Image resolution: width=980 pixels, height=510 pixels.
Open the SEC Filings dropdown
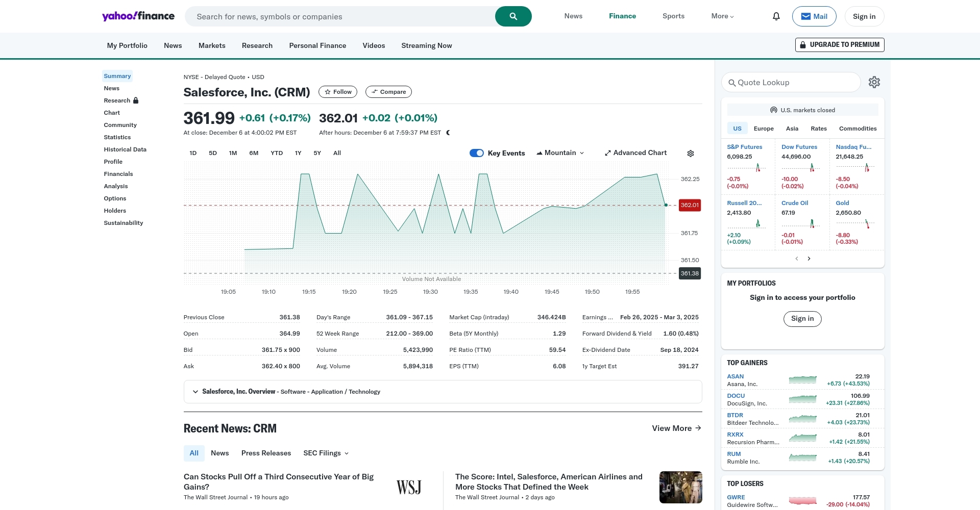[326, 453]
